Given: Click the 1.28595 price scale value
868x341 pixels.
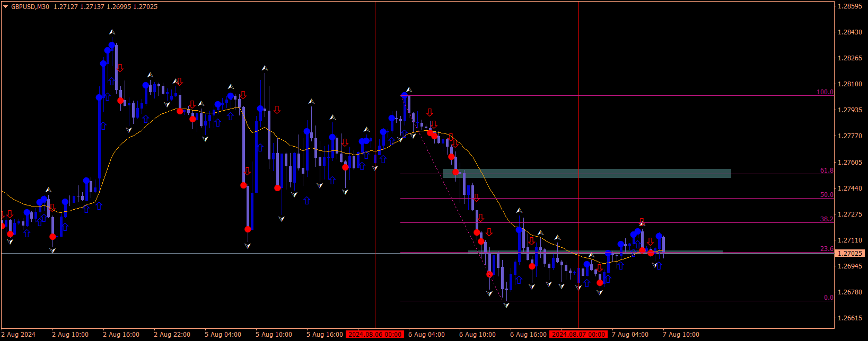Looking at the screenshot, I should 850,6.
